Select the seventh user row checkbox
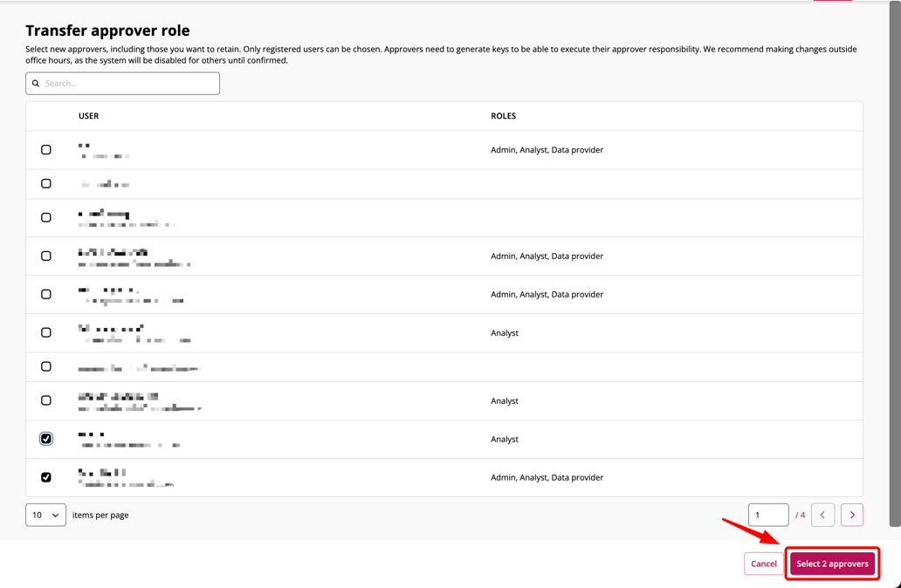 pyautogui.click(x=46, y=367)
